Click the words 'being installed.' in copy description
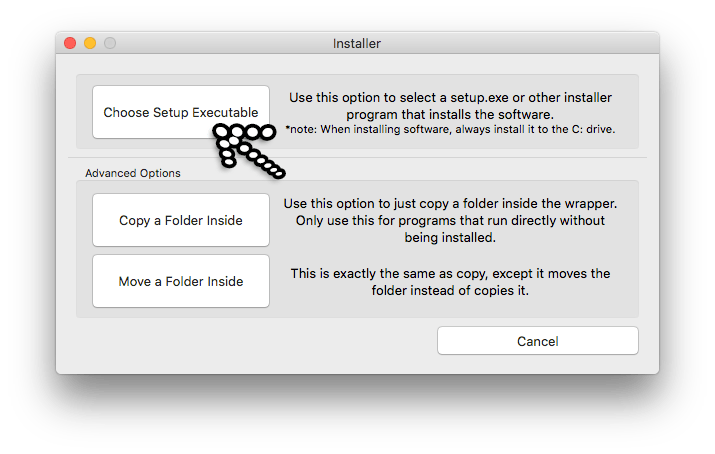715x454 pixels. coord(450,237)
